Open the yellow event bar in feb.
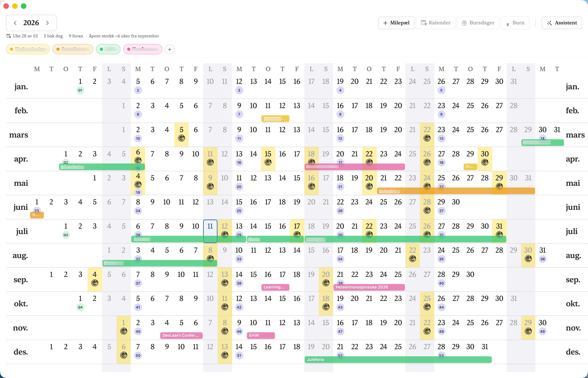Viewport: 588px width, 378px height. pos(275,119)
